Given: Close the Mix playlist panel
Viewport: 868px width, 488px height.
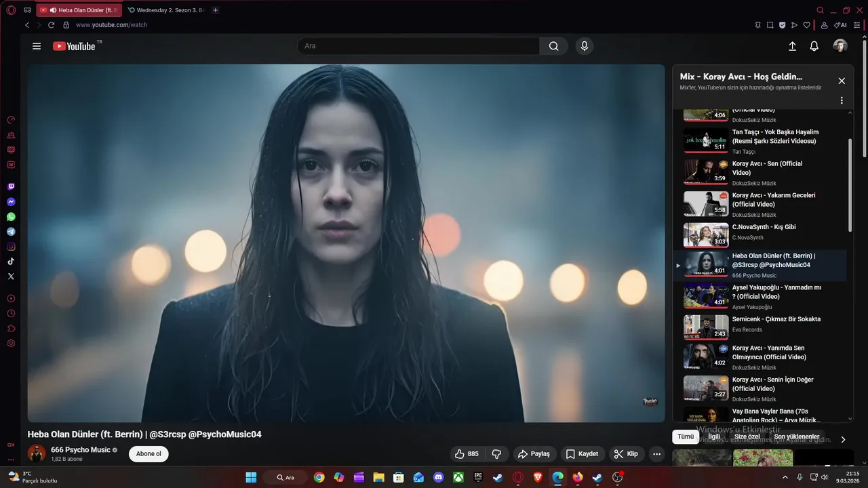Looking at the screenshot, I should pos(842,81).
